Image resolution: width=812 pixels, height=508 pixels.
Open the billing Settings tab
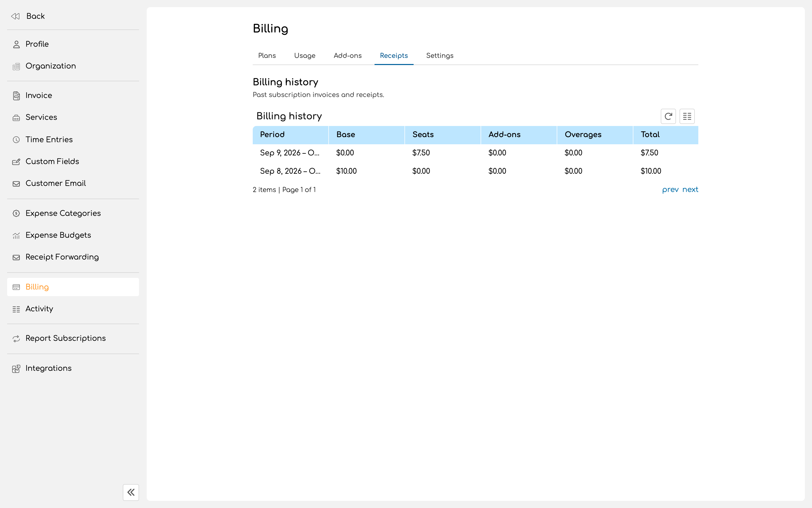tap(439, 55)
